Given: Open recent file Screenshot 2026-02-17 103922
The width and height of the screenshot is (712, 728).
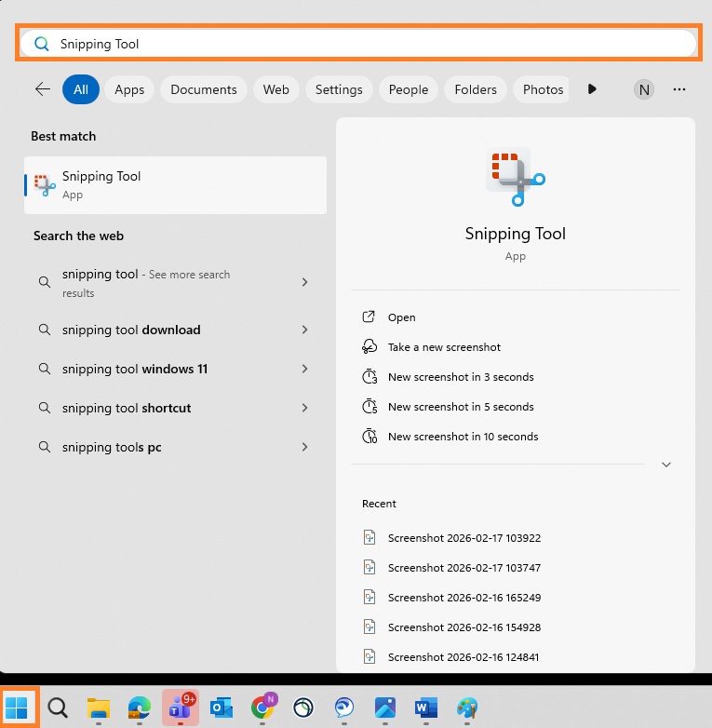Looking at the screenshot, I should pos(463,538).
